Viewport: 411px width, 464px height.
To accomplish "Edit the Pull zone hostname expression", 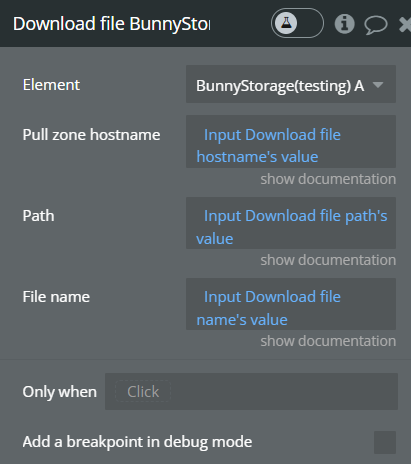I will [x=291, y=141].
